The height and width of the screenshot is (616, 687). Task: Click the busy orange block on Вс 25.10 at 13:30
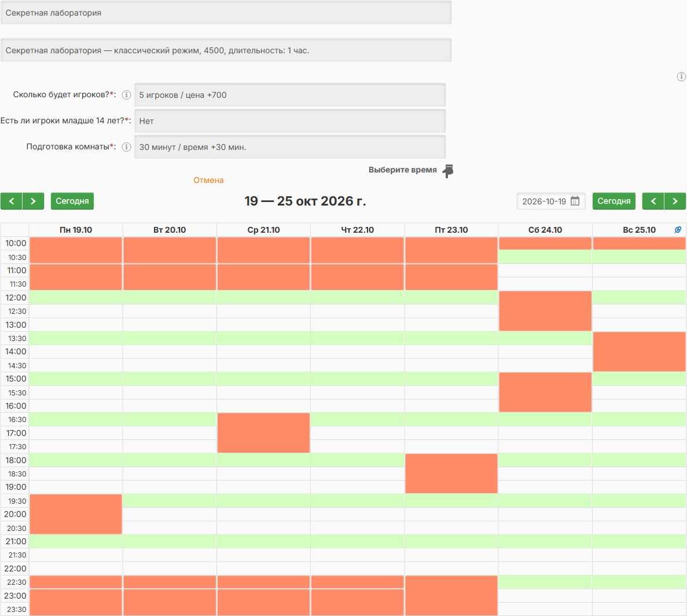pyautogui.click(x=639, y=351)
